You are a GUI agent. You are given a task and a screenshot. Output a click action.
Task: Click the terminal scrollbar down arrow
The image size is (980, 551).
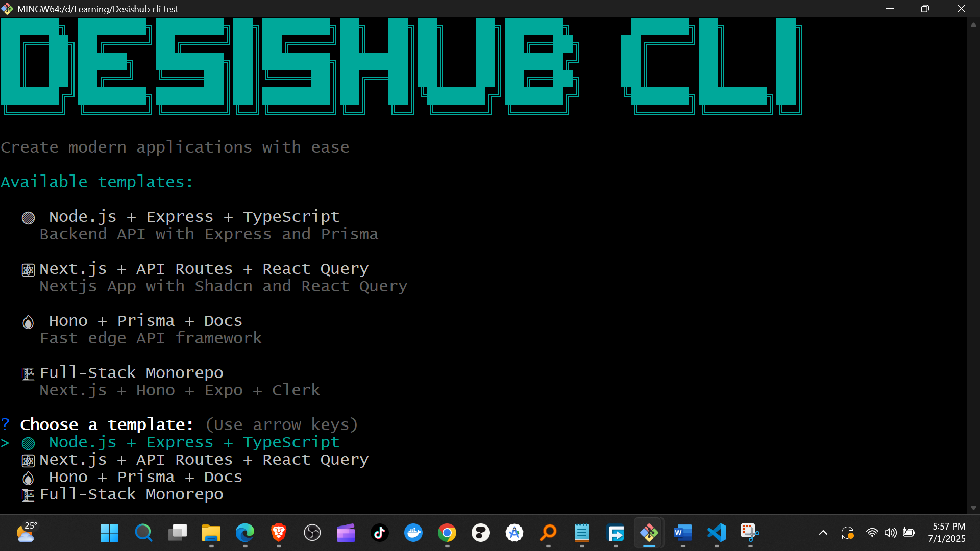coord(973,508)
